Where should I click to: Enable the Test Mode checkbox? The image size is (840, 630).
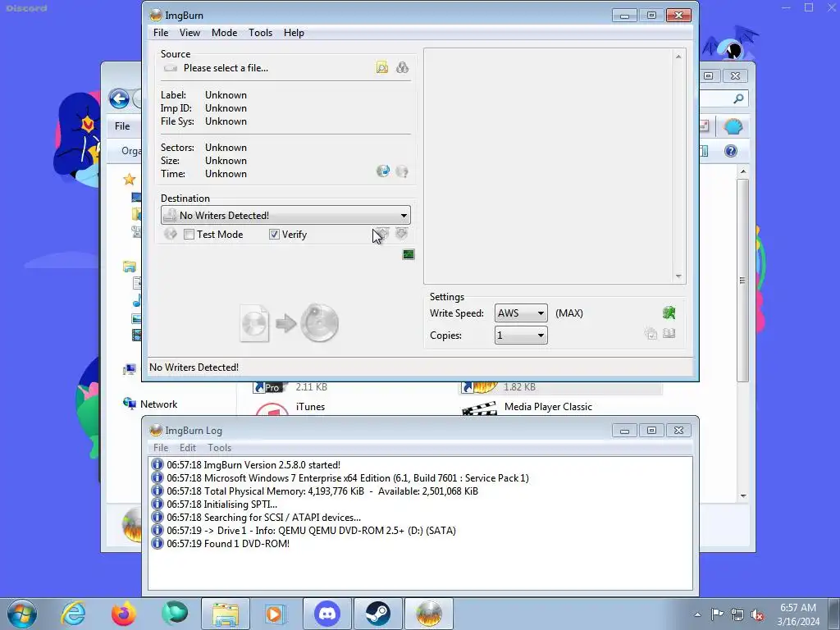(x=189, y=234)
